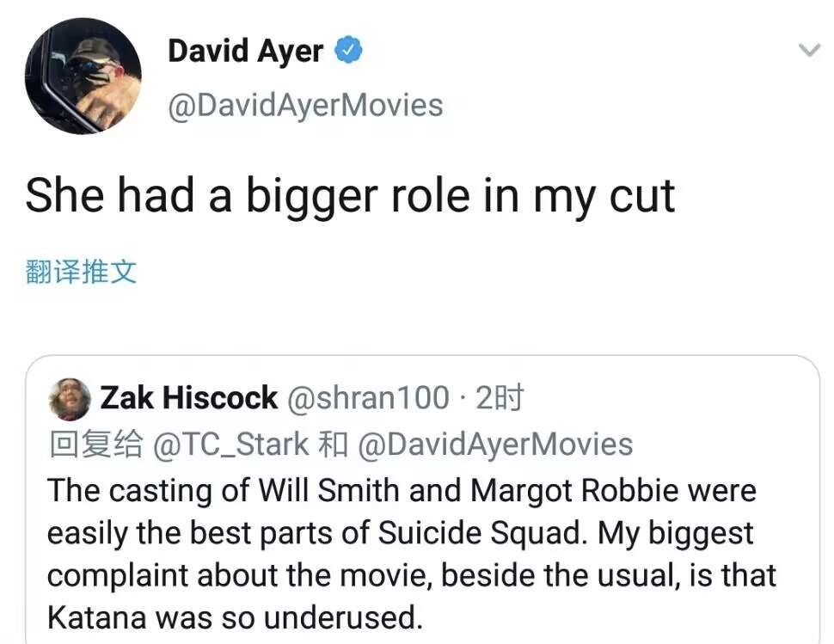
Task: Open David Ayer's profile picture
Action: tap(83, 76)
